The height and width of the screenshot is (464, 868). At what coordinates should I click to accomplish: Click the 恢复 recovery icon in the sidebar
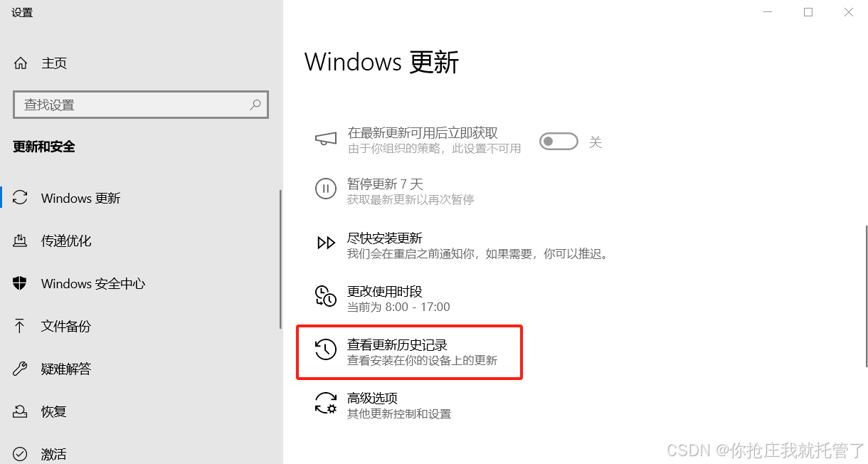(20, 411)
